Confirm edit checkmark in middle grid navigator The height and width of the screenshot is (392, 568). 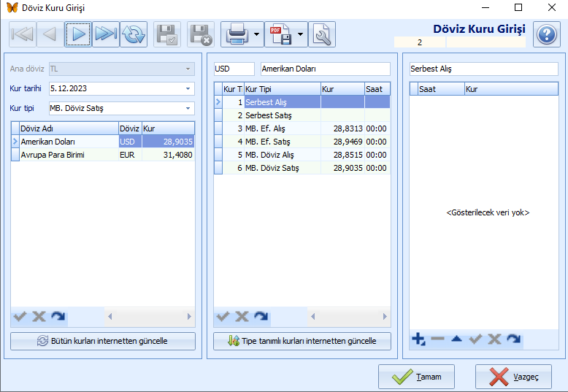[223, 316]
